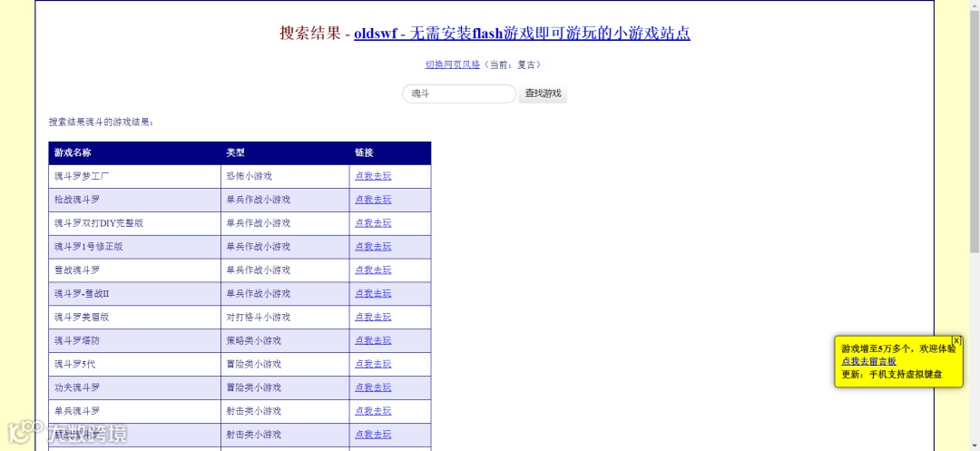Image resolution: width=980 pixels, height=451 pixels.
Task: Click the 切换网页风格 link
Action: coord(453,64)
